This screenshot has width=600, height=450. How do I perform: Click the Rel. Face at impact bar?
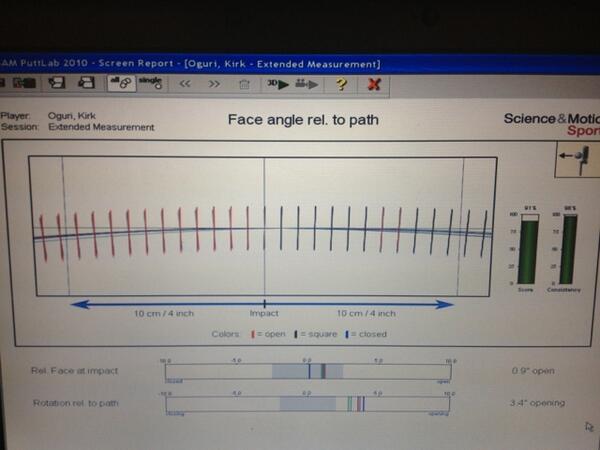pos(308,371)
